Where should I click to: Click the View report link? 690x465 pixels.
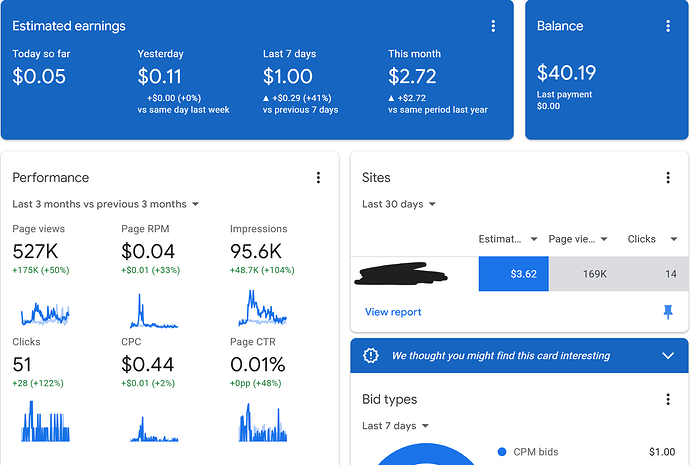click(393, 312)
